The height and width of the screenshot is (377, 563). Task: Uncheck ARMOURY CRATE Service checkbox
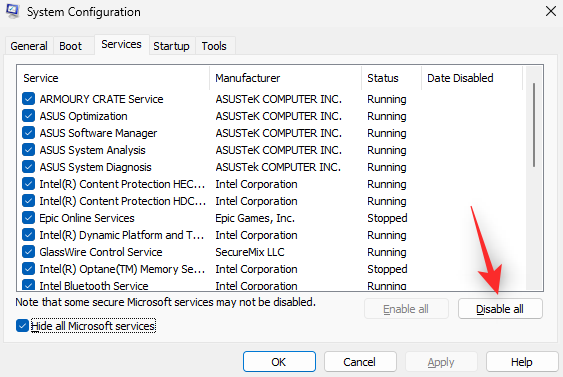pos(28,99)
